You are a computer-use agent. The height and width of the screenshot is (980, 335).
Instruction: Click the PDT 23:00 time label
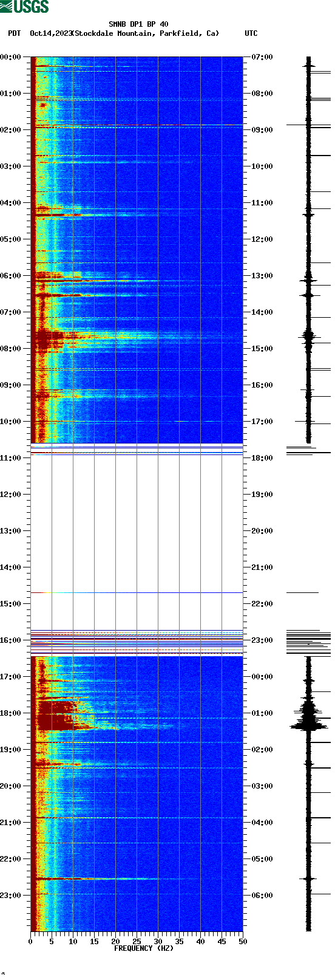(10, 896)
